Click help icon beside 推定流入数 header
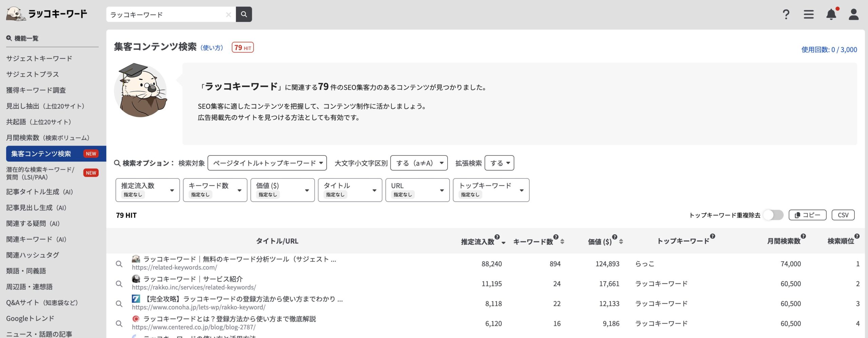This screenshot has width=868, height=338. (497, 237)
